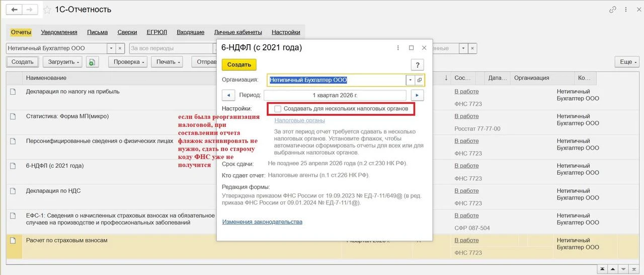The height and width of the screenshot is (275, 644).
Task: Select the Персонифицированные сведения о физических лицах row
Action: click(x=322, y=147)
